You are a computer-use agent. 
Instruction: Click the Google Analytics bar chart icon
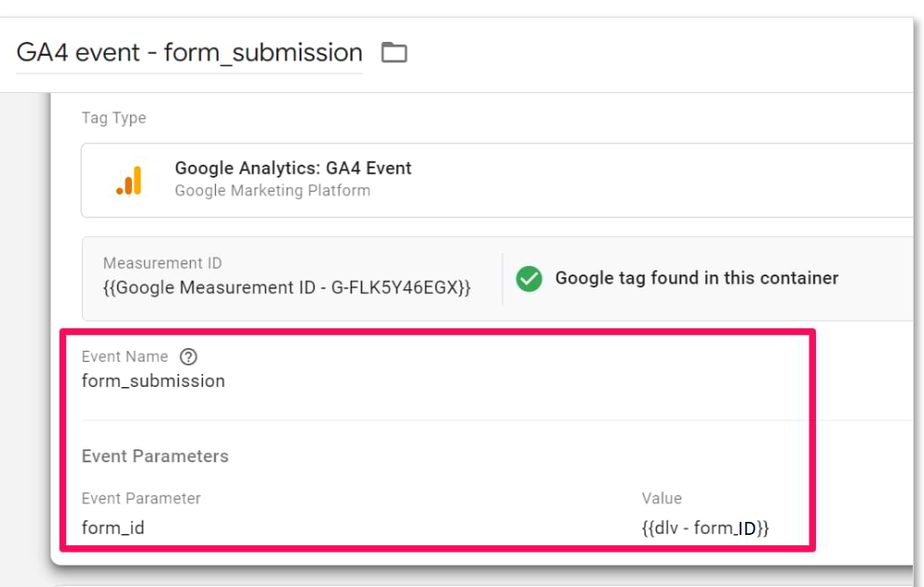[129, 180]
